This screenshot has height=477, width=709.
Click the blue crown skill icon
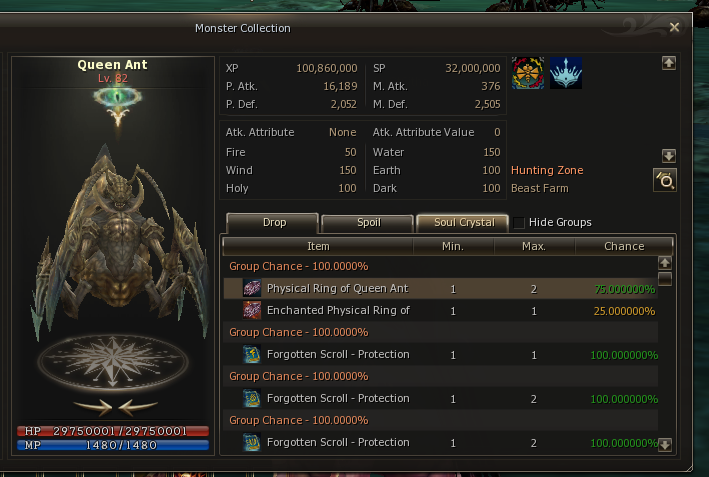[566, 73]
